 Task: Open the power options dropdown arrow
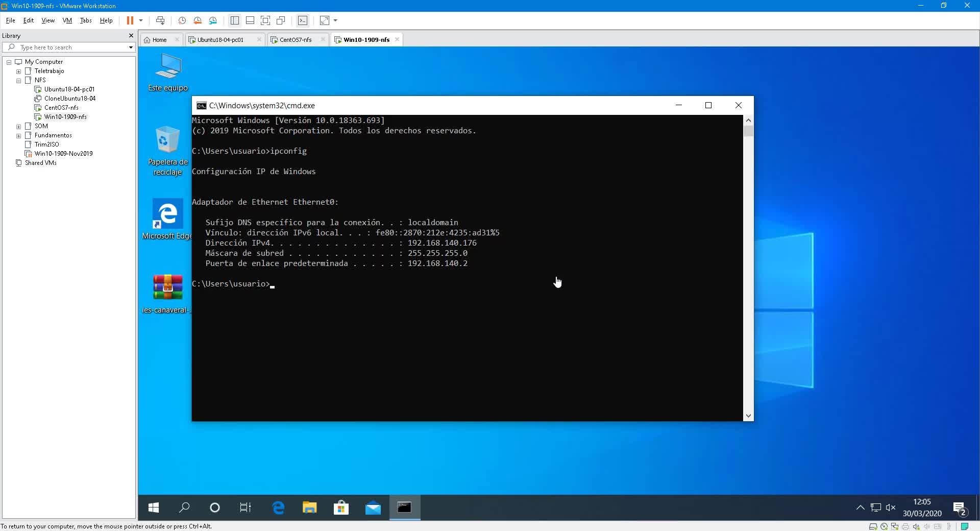[x=141, y=20]
